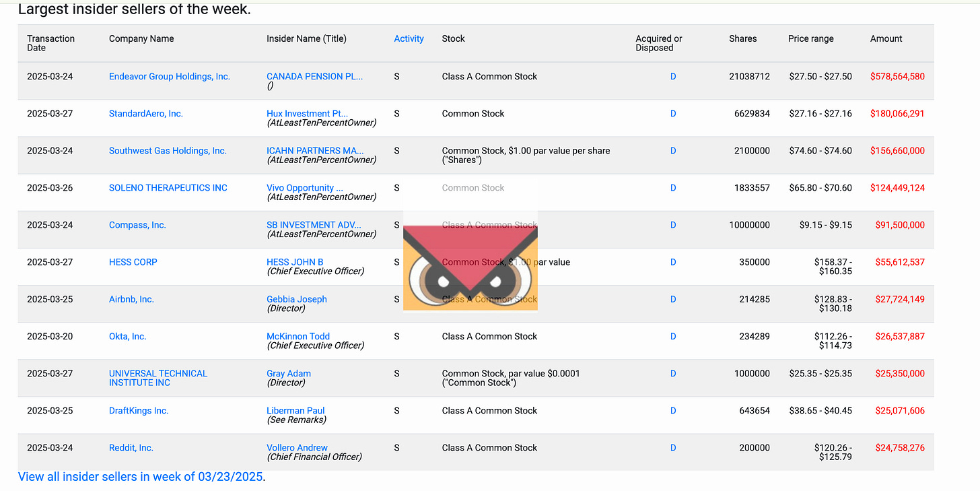Open insider HESS JOHN B link

(295, 262)
